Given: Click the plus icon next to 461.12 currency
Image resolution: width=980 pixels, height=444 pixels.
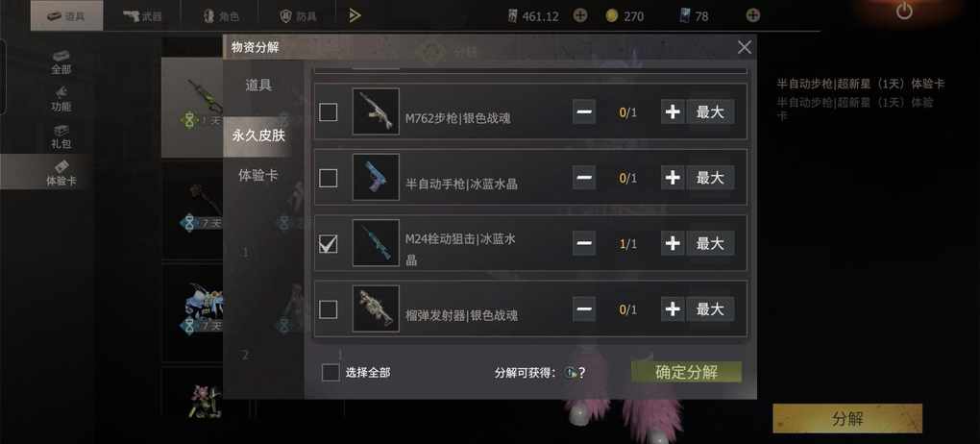Looking at the screenshot, I should coord(580,15).
